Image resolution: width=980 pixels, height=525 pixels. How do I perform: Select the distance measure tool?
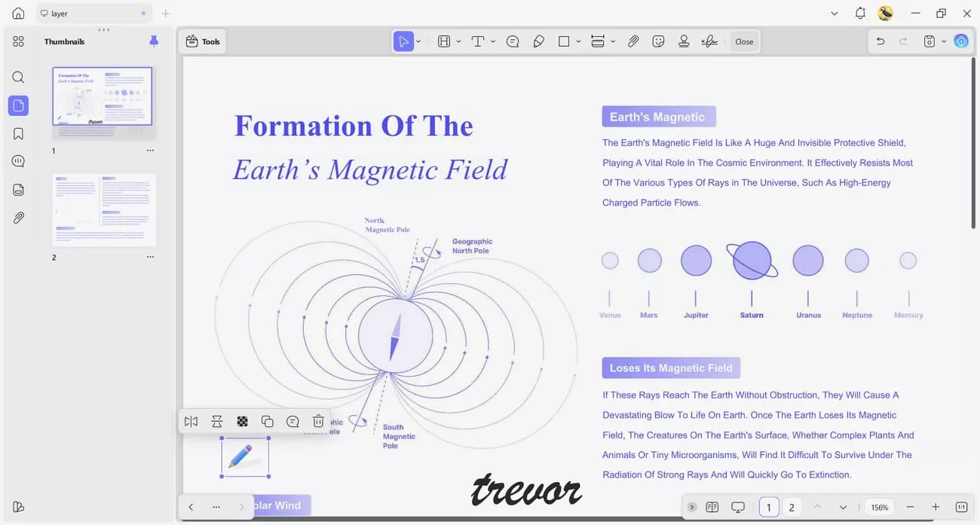pos(598,41)
